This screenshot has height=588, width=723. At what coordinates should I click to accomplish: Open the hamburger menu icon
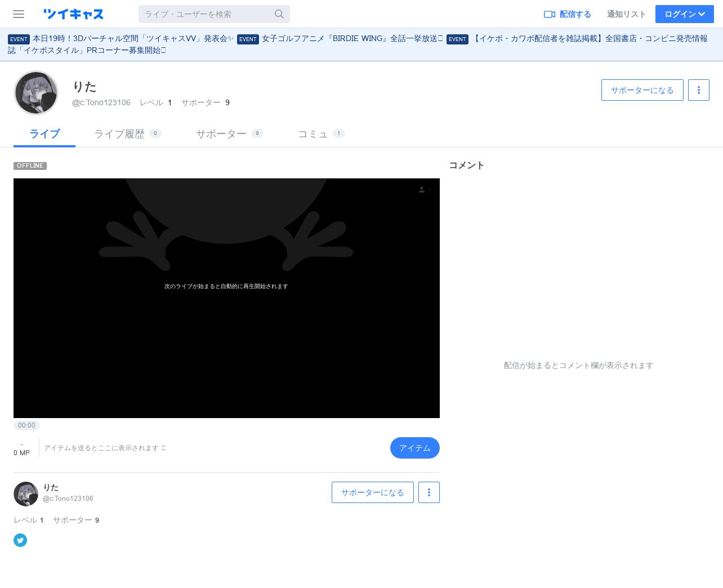click(x=19, y=14)
